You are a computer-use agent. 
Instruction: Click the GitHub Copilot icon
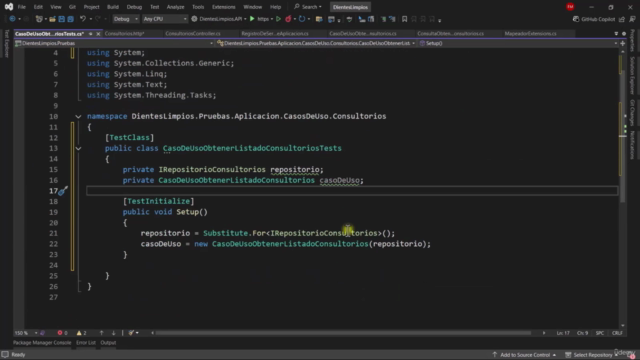pyautogui.click(x=576, y=19)
